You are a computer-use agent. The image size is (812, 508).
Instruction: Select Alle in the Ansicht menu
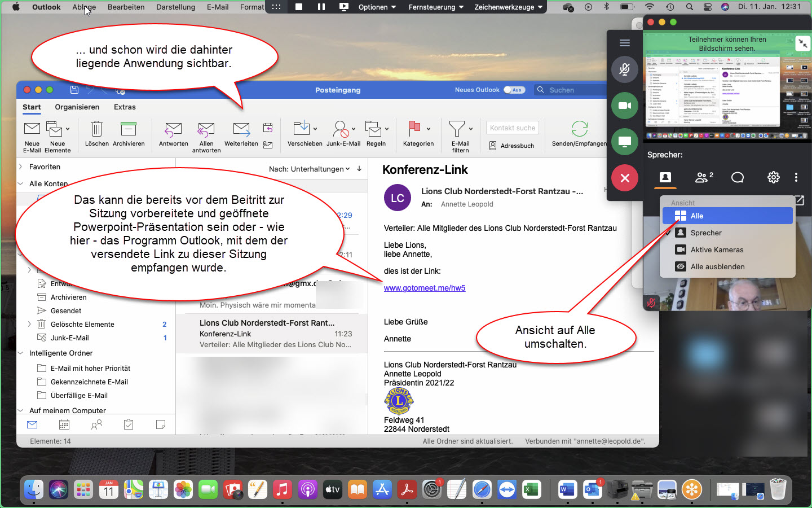click(727, 216)
